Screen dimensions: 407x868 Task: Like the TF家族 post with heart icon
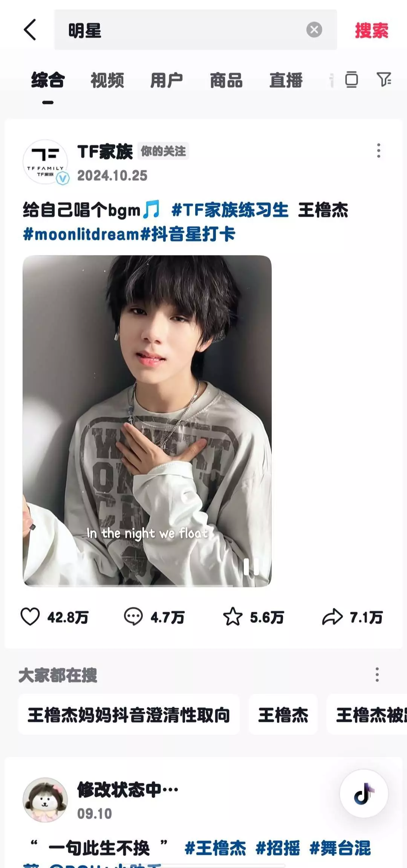(30, 617)
